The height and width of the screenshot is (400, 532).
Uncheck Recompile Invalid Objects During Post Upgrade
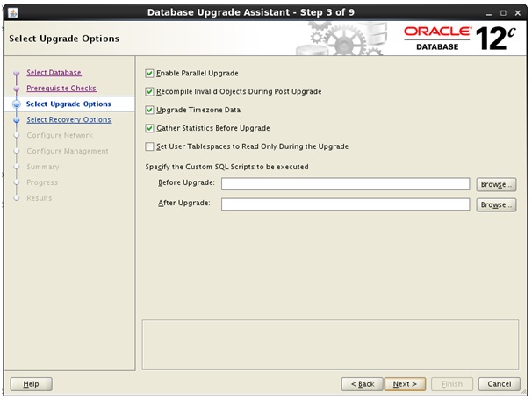tap(149, 91)
